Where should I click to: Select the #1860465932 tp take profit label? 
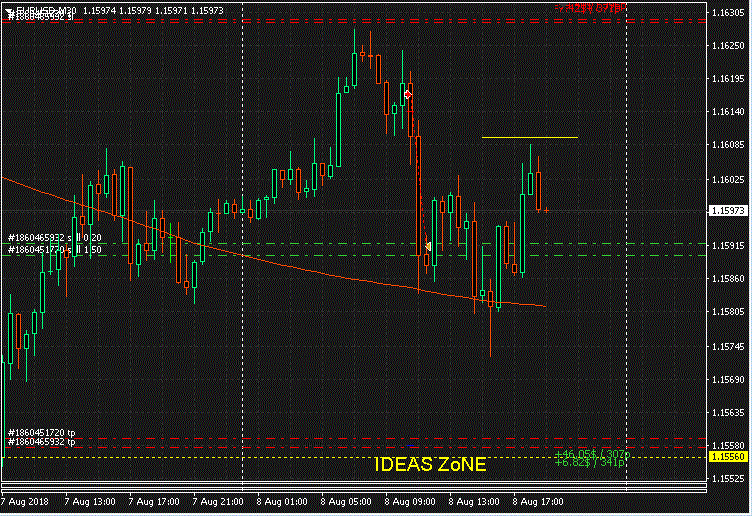pyautogui.click(x=40, y=441)
